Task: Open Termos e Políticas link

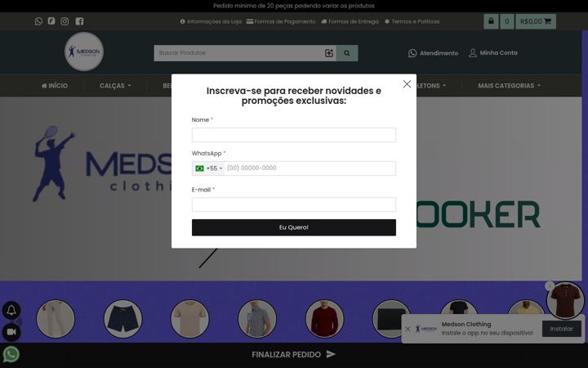Action: click(x=412, y=21)
